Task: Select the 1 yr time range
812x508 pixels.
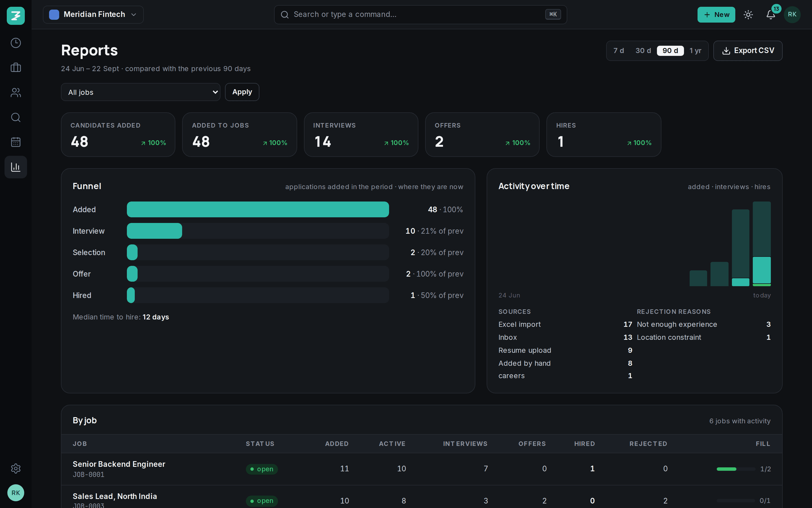Action: tap(695, 51)
